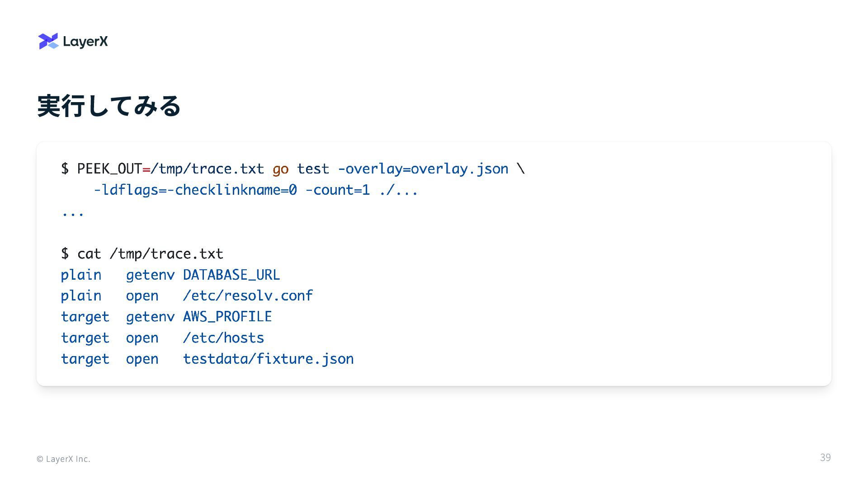
Task: Click the PEEK_OUT environment variable text
Action: click(109, 169)
